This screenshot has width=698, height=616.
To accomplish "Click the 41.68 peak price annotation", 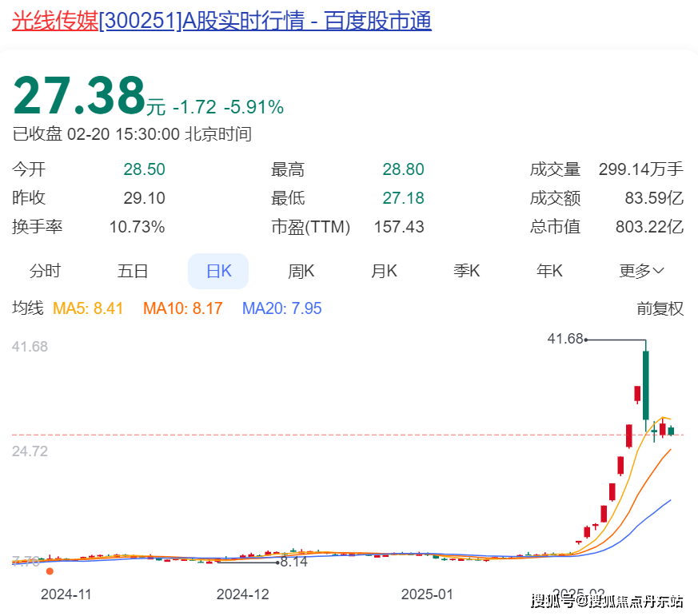I will [x=565, y=339].
